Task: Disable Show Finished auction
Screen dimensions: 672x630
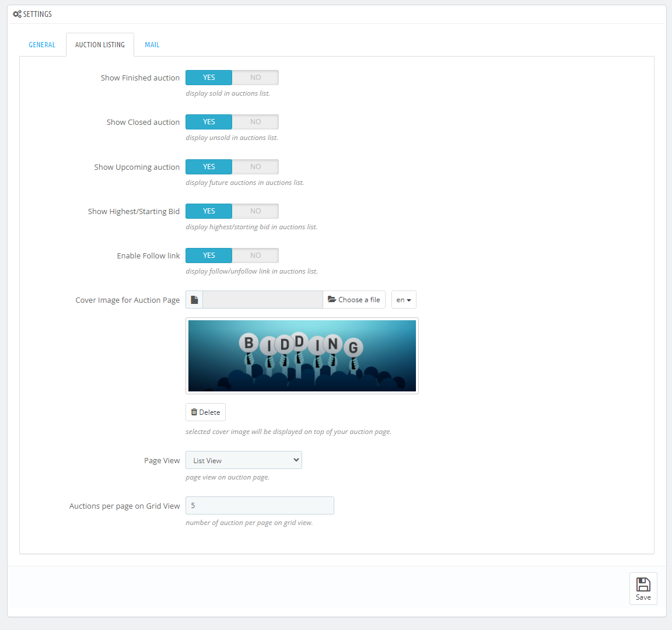Action: pyautogui.click(x=255, y=77)
